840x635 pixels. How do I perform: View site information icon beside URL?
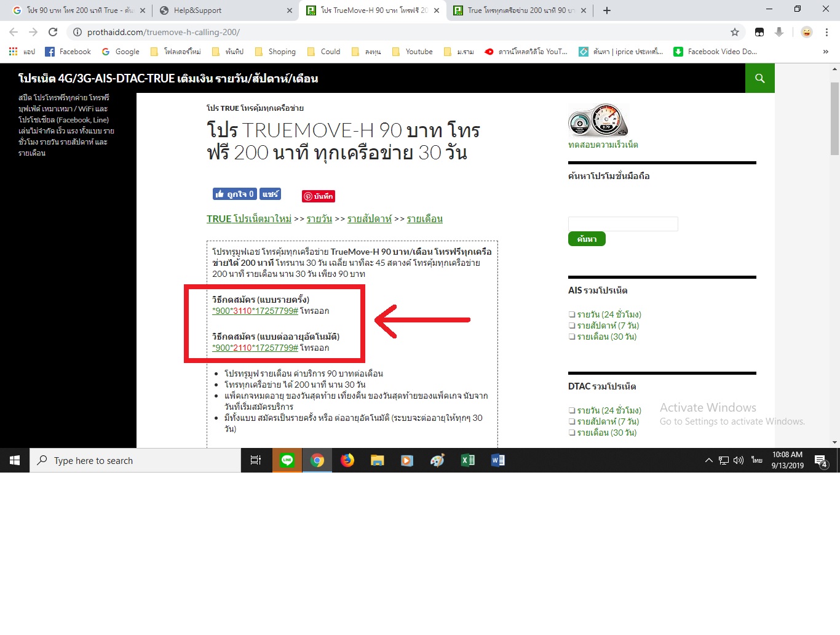click(x=77, y=32)
